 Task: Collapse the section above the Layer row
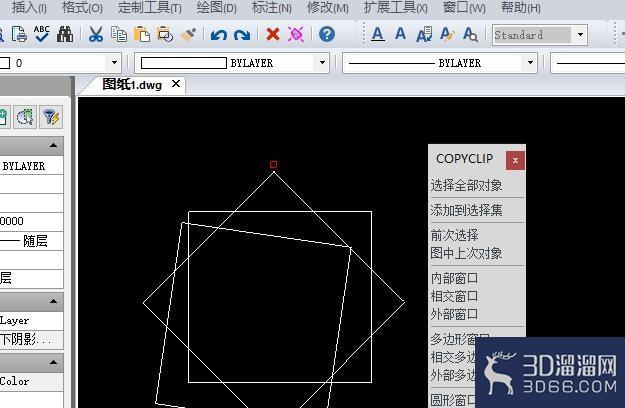54,301
